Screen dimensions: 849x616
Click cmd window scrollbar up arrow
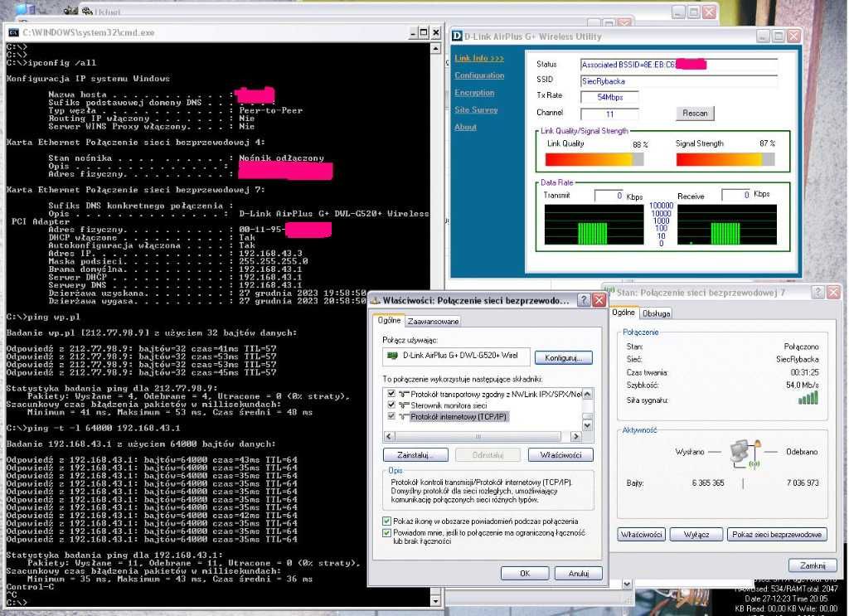(436, 49)
